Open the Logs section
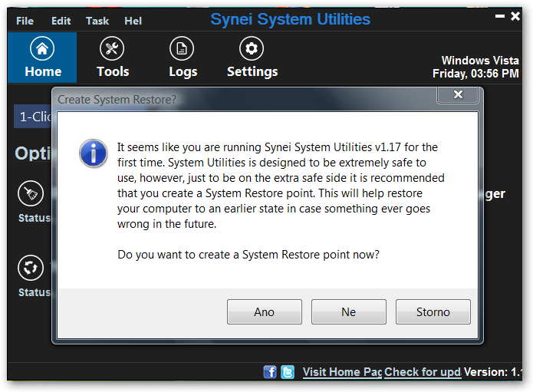 coord(183,58)
